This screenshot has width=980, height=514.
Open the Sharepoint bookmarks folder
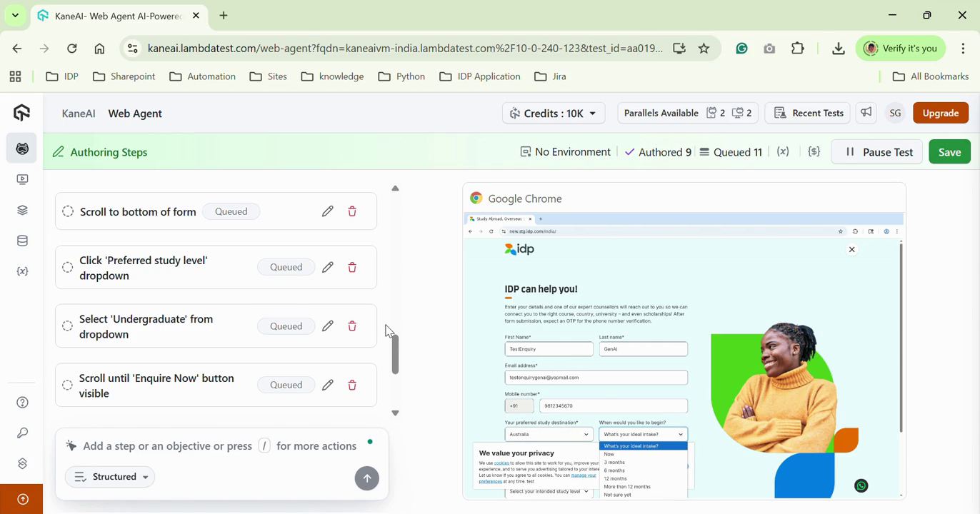(124, 76)
